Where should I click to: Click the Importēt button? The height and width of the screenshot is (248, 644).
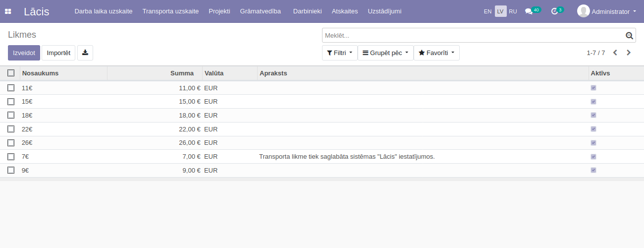tap(58, 53)
